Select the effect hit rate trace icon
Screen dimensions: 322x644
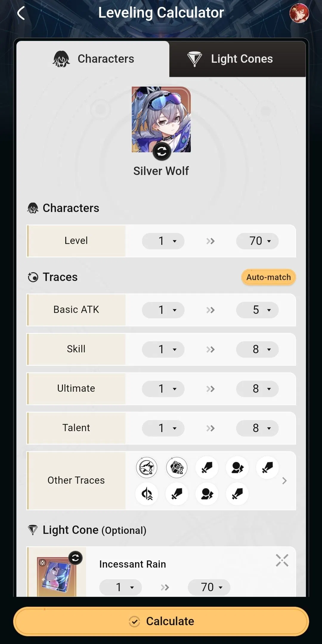point(237,468)
